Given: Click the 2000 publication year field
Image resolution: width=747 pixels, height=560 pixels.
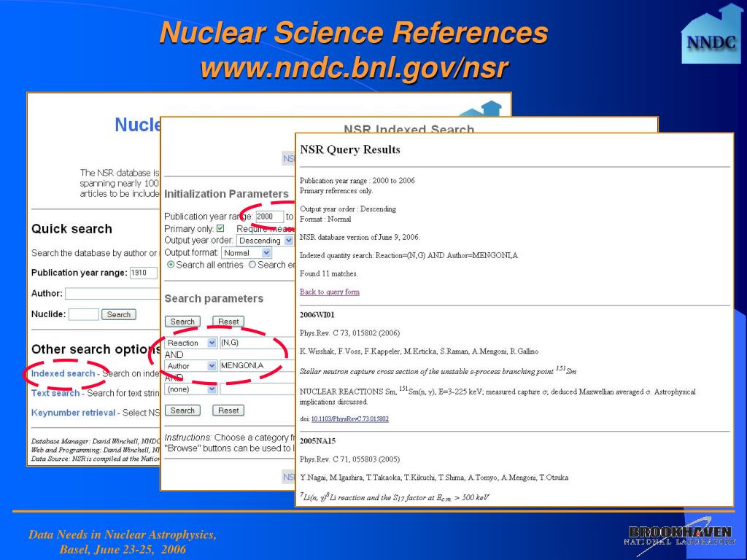Looking at the screenshot, I should [x=270, y=217].
